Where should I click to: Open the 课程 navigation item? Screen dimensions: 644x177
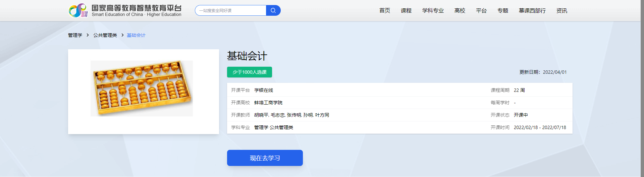[x=406, y=11]
